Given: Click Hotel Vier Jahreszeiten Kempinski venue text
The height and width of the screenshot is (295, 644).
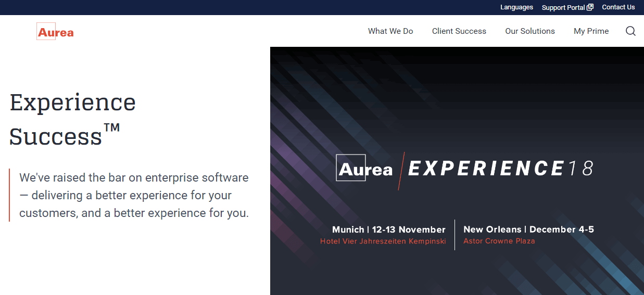Looking at the screenshot, I should click(383, 241).
